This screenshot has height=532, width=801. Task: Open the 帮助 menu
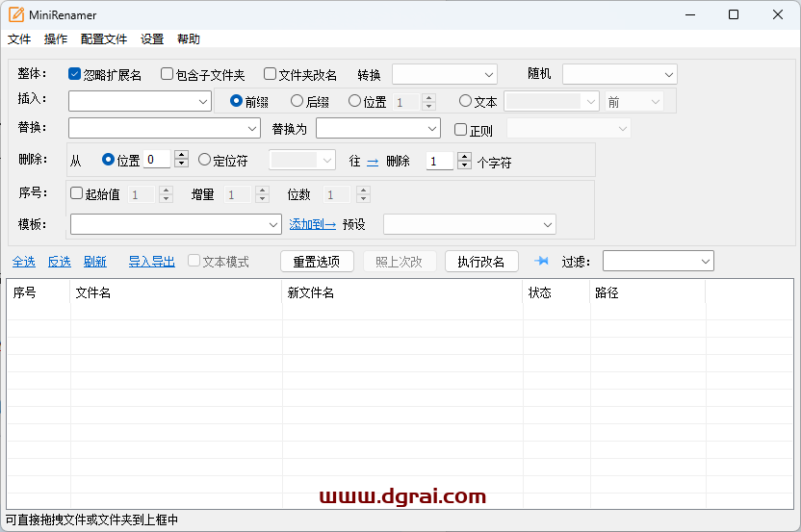[189, 39]
